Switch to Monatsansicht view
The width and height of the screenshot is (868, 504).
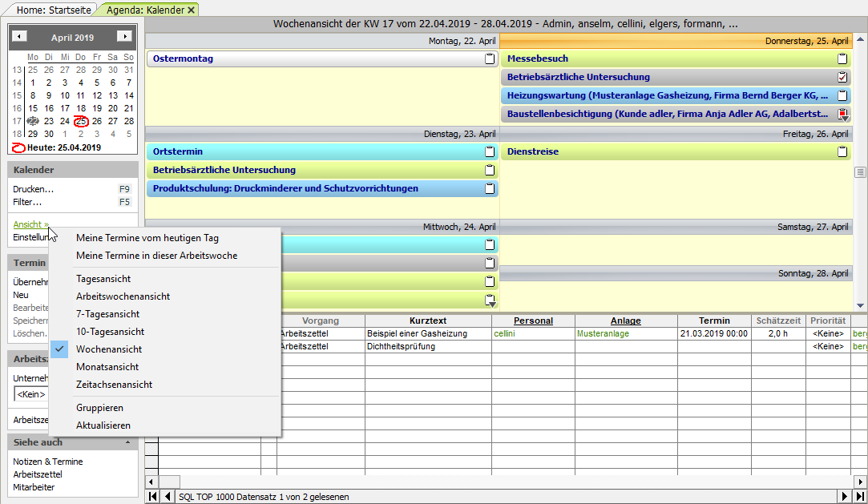click(x=108, y=367)
